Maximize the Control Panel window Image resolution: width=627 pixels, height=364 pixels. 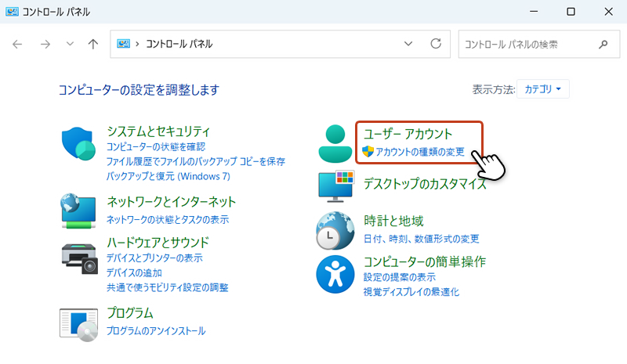point(571,12)
